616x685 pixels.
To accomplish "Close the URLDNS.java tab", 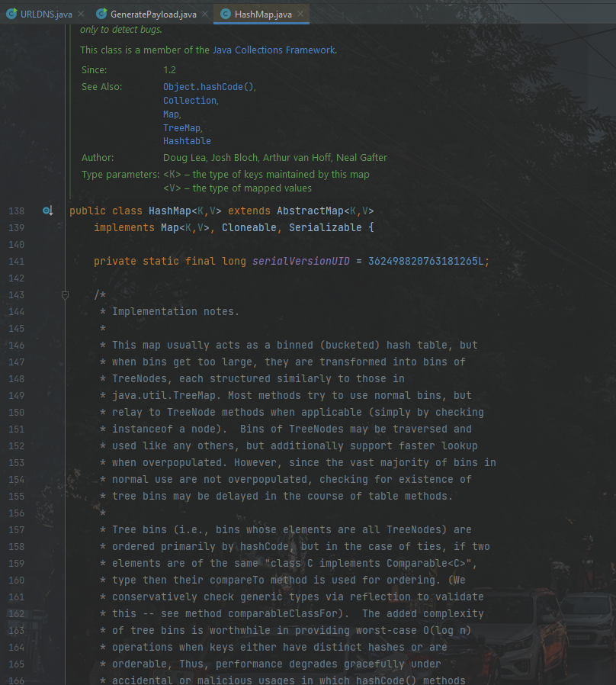I will pyautogui.click(x=81, y=14).
